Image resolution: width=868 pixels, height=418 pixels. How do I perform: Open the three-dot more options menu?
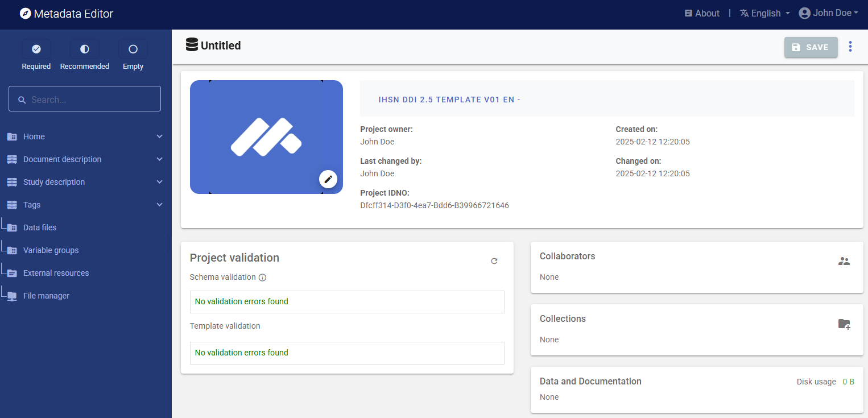850,47
